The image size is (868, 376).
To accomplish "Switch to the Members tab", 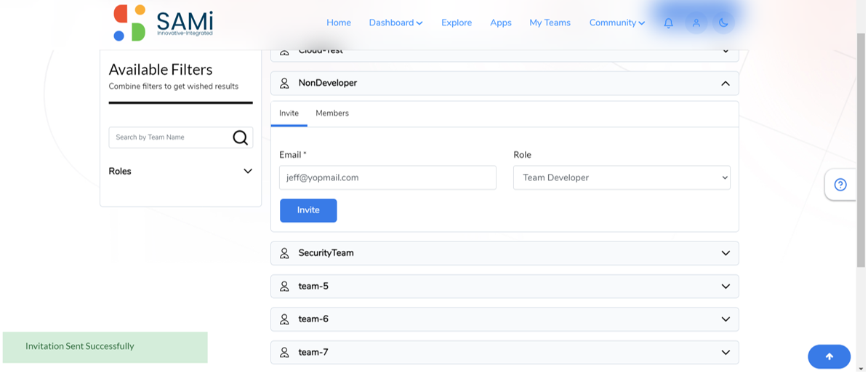I will pos(332,113).
